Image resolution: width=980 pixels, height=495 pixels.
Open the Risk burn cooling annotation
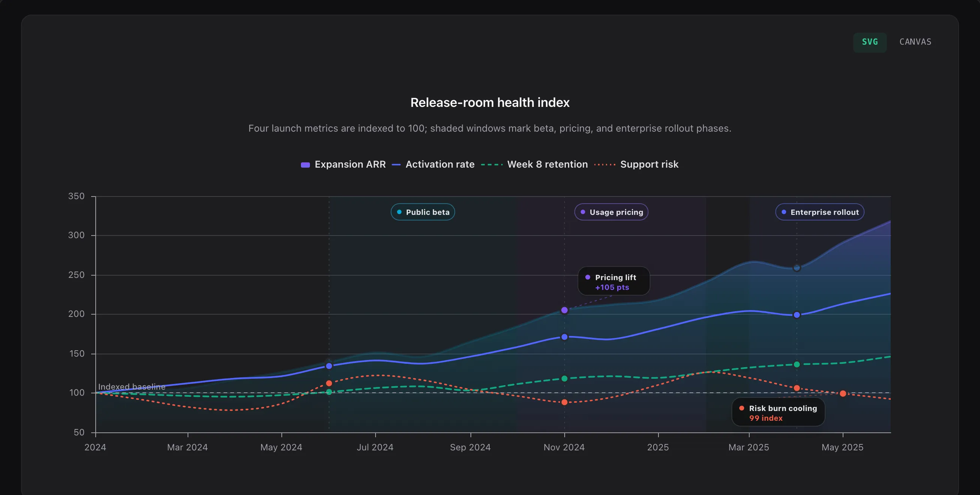pos(778,413)
